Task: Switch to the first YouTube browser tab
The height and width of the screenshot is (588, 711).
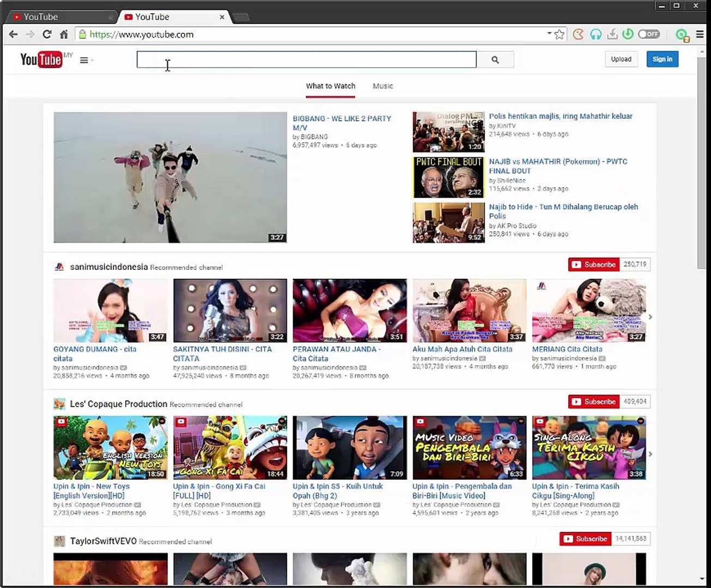Action: tap(60, 17)
